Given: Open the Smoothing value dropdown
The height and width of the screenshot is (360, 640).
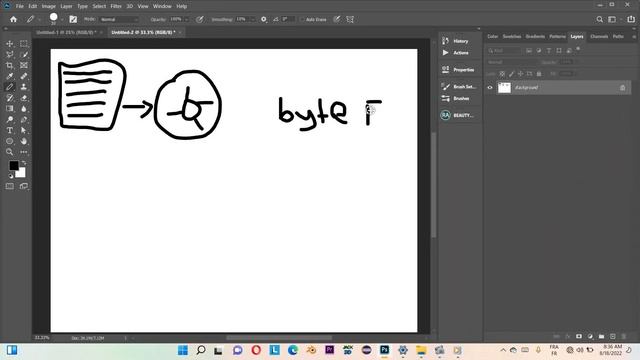Looking at the screenshot, I should click(253, 20).
